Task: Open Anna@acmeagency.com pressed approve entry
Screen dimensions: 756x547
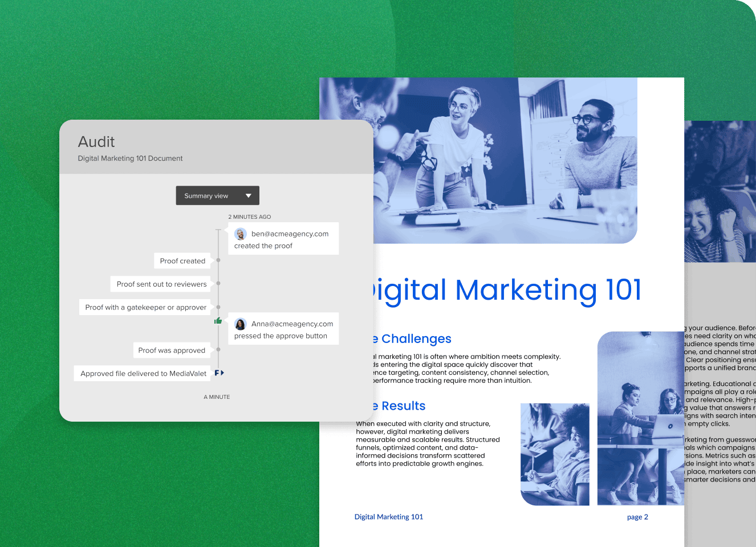Action: click(x=283, y=329)
